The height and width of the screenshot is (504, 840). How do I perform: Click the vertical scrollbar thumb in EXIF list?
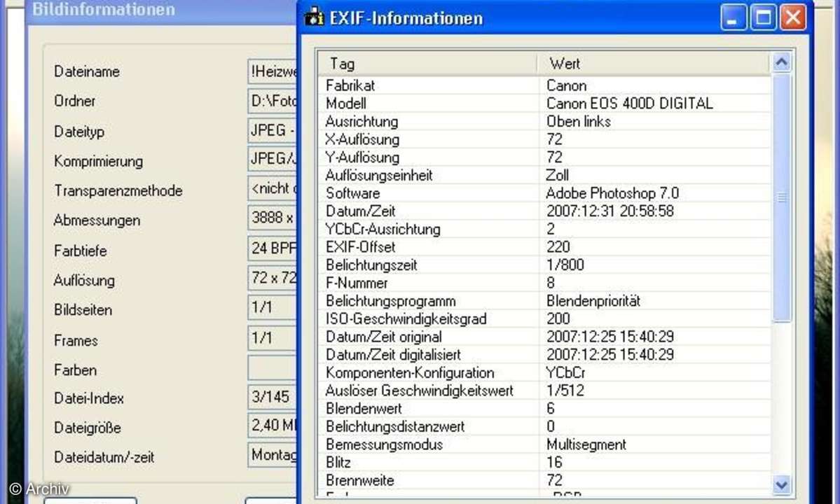pos(781,197)
